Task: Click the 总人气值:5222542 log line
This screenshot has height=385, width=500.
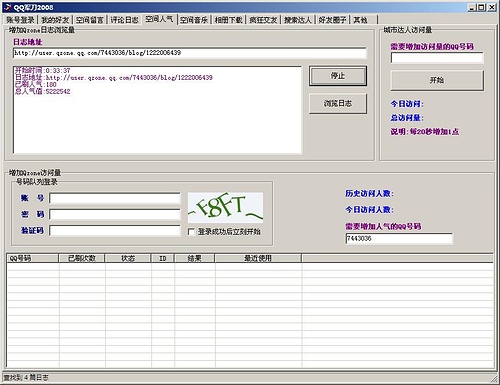Action: pyautogui.click(x=43, y=92)
